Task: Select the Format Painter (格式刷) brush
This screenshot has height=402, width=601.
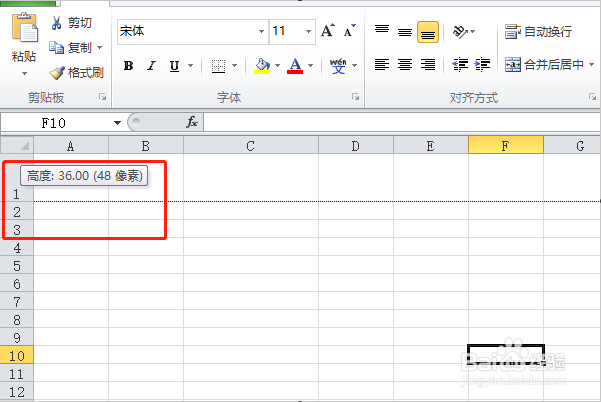Action: (77, 72)
